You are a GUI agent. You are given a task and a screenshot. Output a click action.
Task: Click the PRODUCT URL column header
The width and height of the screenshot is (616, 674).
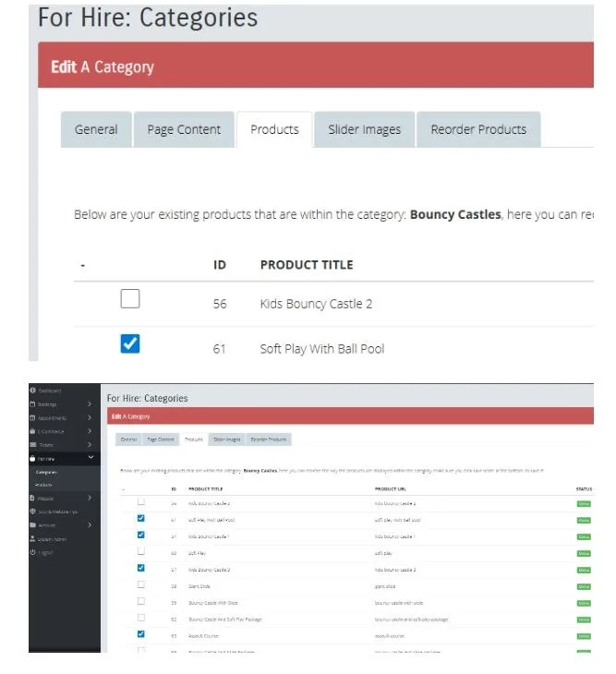[x=391, y=488]
